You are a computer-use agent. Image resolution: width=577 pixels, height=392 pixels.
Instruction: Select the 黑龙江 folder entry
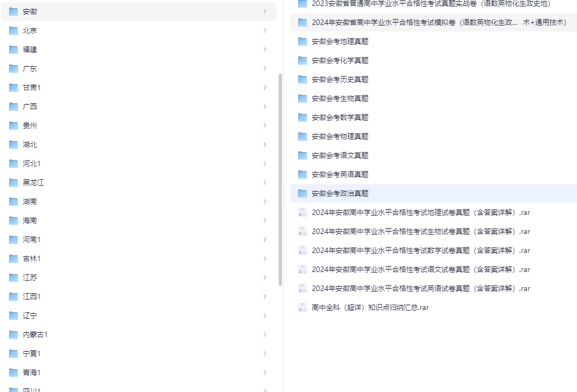click(34, 182)
